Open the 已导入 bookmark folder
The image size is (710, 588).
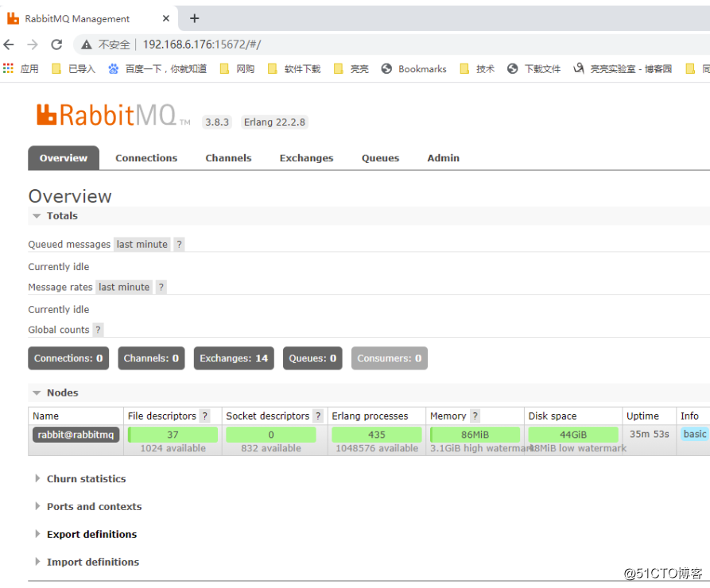click(73, 69)
